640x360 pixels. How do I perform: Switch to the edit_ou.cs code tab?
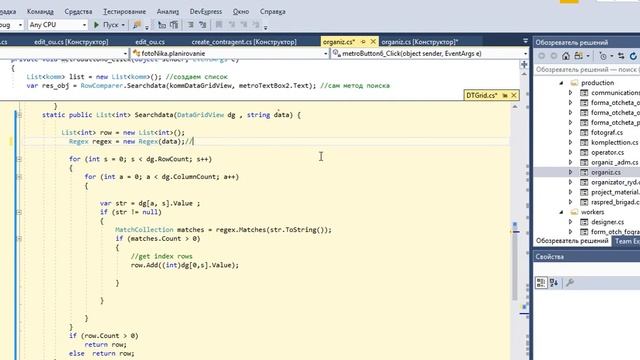[x=150, y=42]
